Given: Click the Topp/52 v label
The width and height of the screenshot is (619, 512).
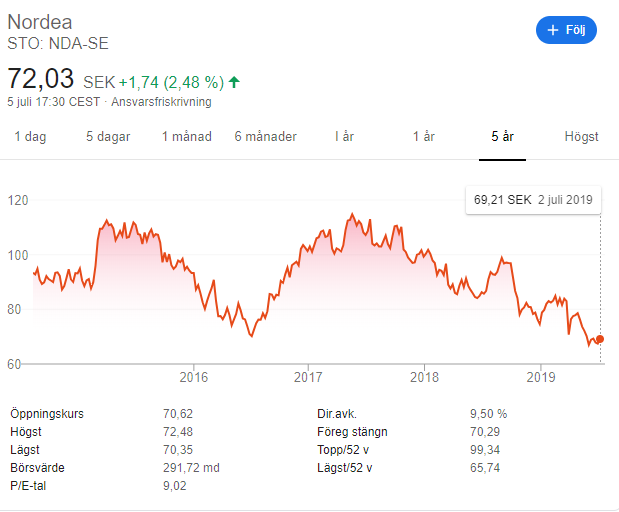Looking at the screenshot, I should point(343,450).
